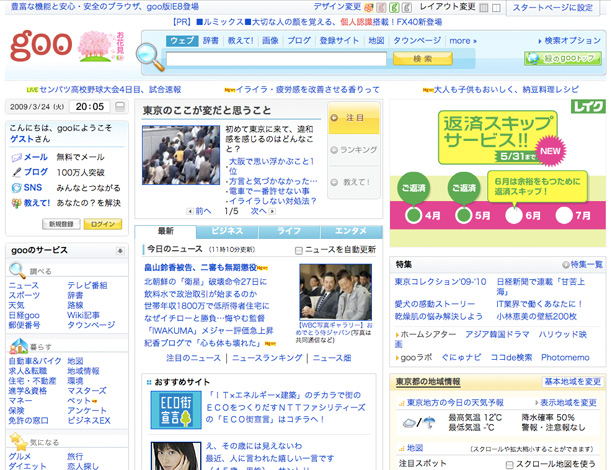Click the 暮らす house icon
Viewport: 611px width, 470px height.
pyautogui.click(x=18, y=346)
